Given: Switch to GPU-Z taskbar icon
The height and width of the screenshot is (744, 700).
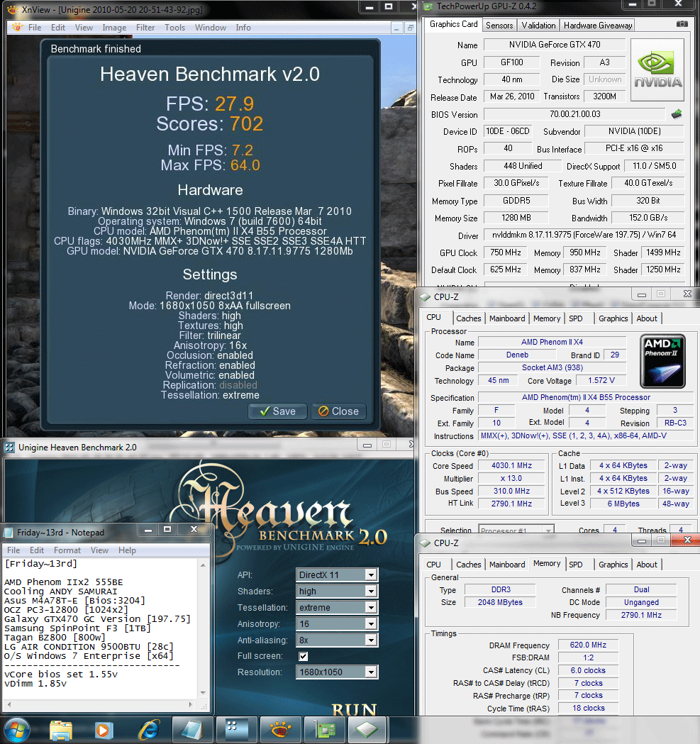Looking at the screenshot, I should pyautogui.click(x=325, y=730).
